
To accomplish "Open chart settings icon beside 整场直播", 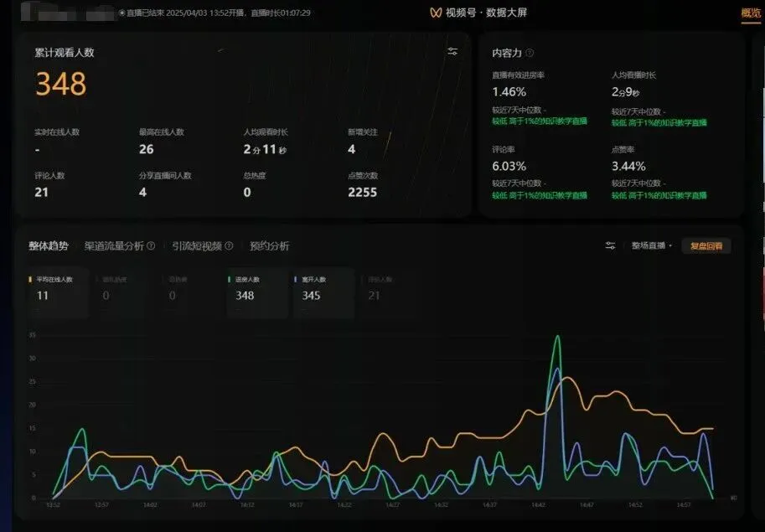I will (610, 245).
